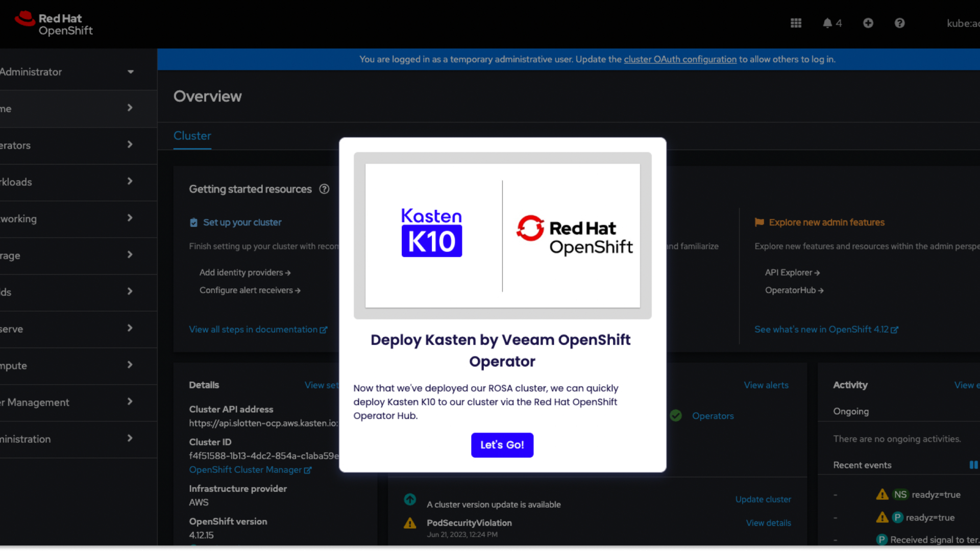980x551 pixels.
Task: Click the Let's Go! button
Action: 502,445
